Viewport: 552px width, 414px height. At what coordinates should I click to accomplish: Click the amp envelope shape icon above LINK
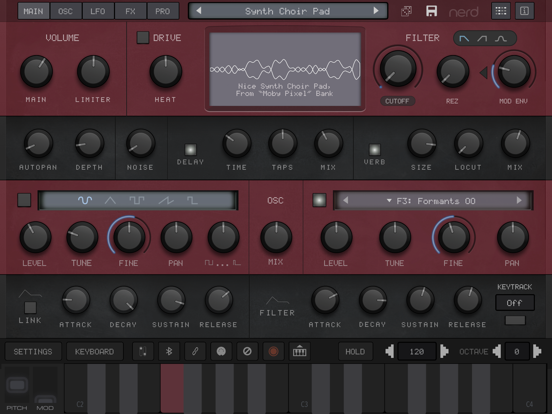pyautogui.click(x=30, y=294)
